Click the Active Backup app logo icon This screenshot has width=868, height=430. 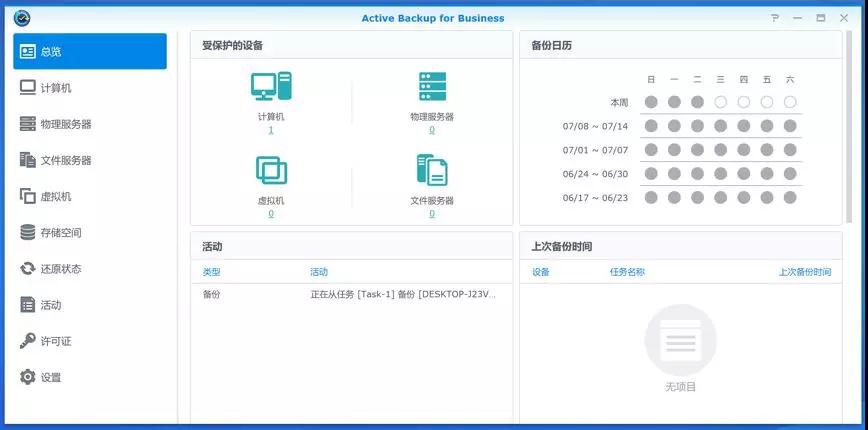pos(22,18)
